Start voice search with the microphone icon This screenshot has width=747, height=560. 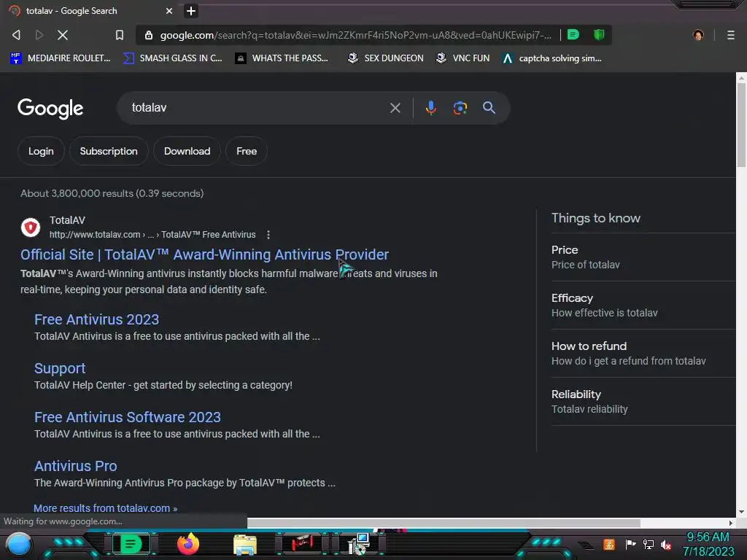430,108
